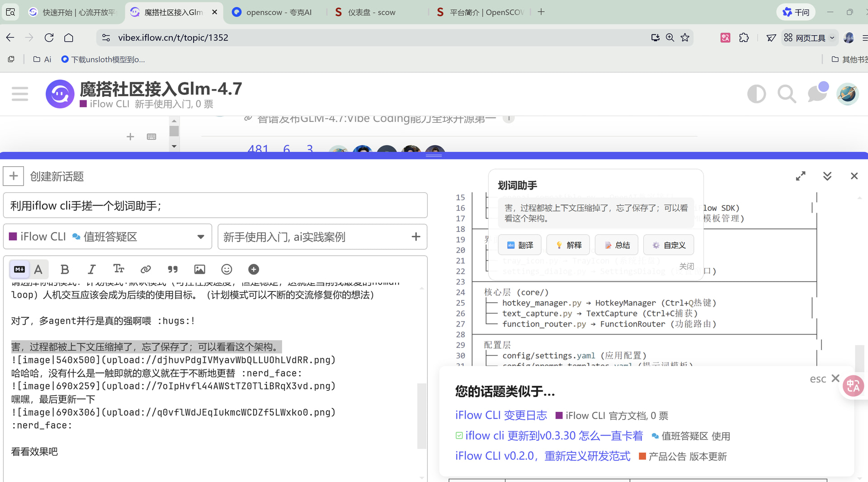Screen dimensions: 868x482
Task: Upload an image via picture icon
Action: 199,269
